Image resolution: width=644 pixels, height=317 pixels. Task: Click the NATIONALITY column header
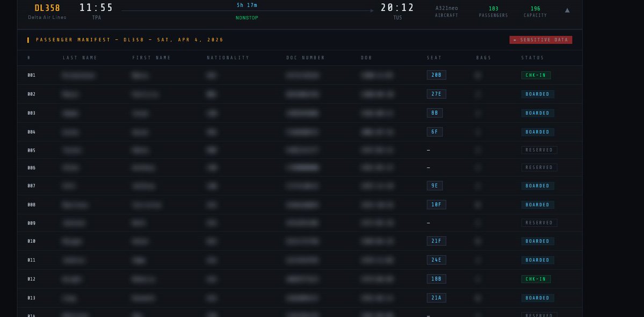[x=228, y=58]
